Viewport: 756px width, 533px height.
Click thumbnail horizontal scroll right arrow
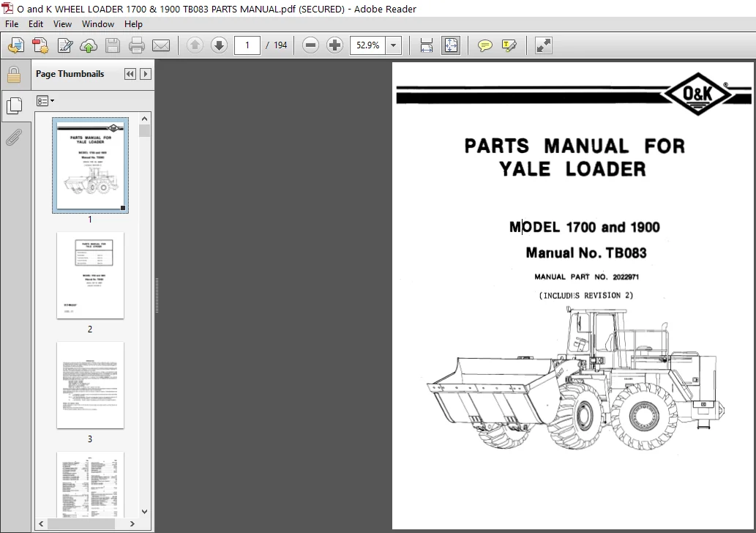[x=132, y=523]
